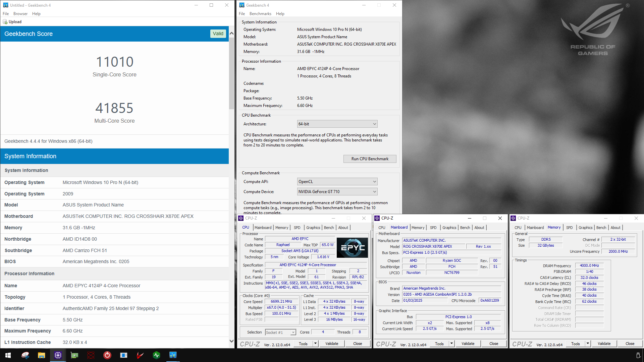644x362 pixels.
Task: Open the Compute API OpenCL dropdown
Action: (337, 182)
